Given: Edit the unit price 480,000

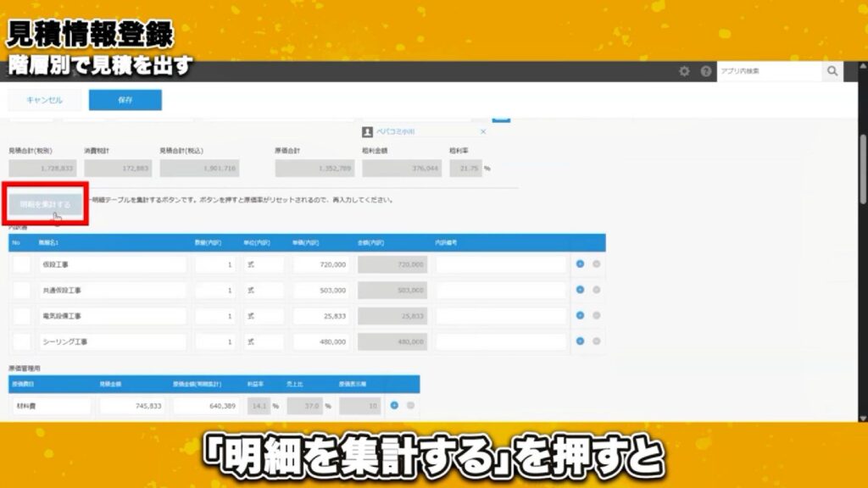Looking at the screenshot, I should (321, 341).
